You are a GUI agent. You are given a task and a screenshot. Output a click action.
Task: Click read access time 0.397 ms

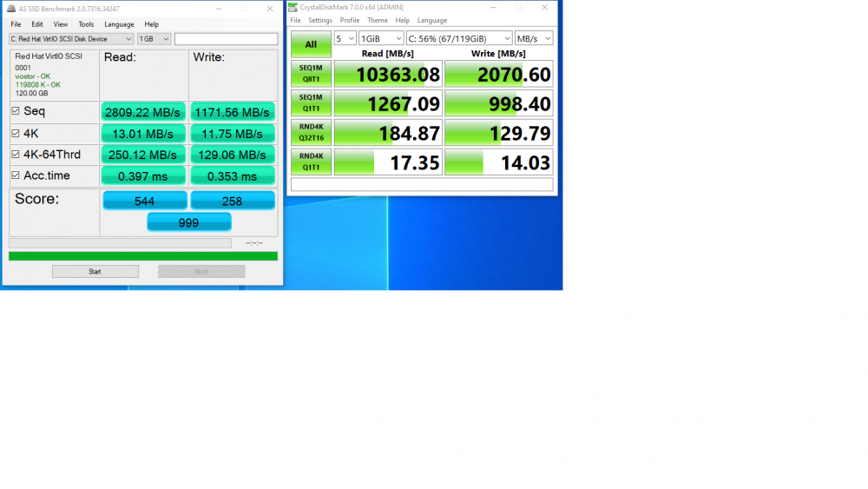tap(143, 176)
